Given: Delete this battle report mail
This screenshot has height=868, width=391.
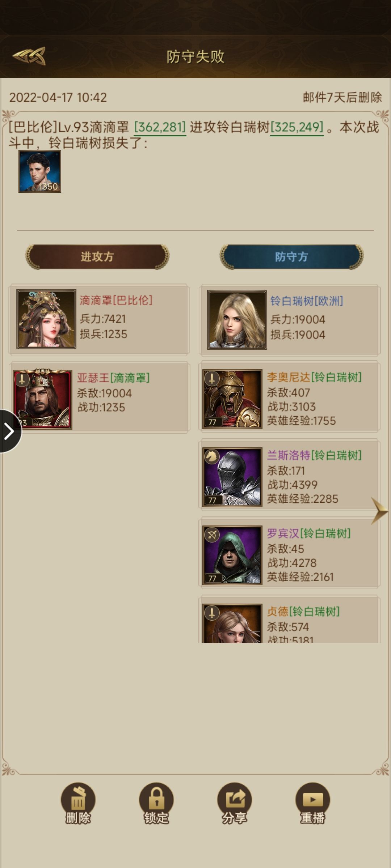Looking at the screenshot, I should coord(78,804).
